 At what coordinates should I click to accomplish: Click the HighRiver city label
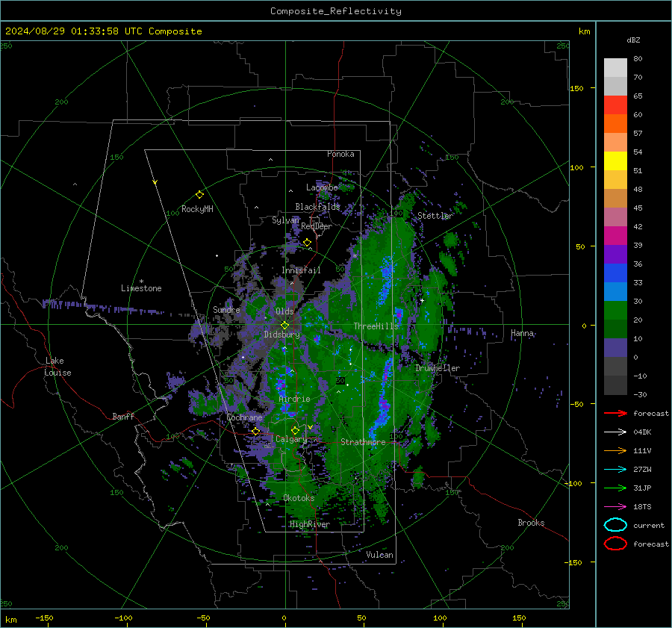tap(310, 525)
